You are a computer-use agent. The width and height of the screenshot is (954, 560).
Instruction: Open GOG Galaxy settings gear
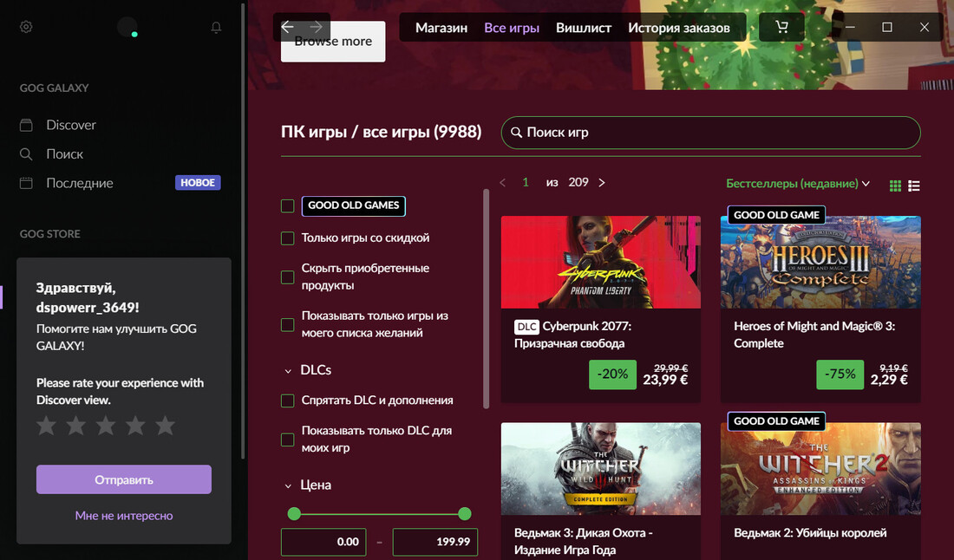coord(25,27)
